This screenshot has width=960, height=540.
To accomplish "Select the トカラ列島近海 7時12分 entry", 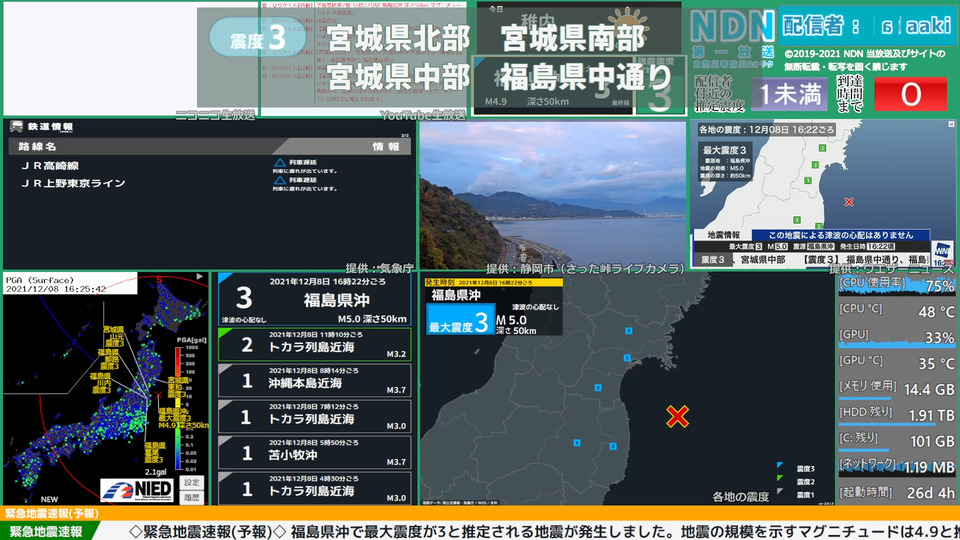I will point(315,417).
